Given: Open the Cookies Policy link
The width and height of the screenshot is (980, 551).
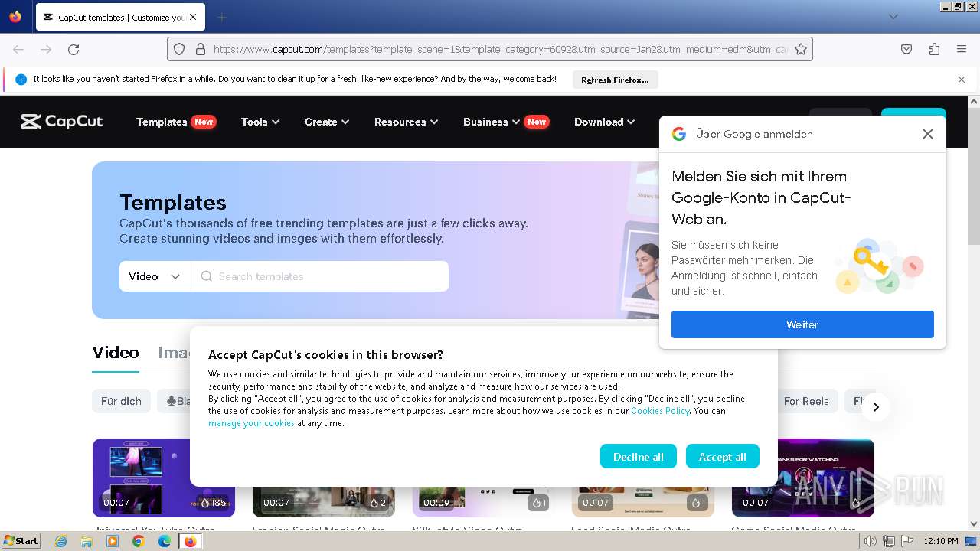Looking at the screenshot, I should point(660,411).
